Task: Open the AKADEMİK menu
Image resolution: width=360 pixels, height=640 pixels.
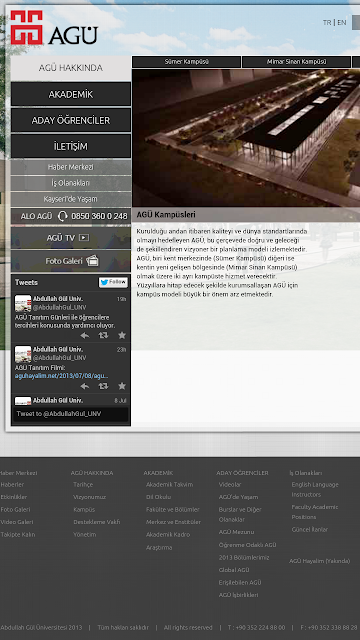Action: pyautogui.click(x=71, y=94)
